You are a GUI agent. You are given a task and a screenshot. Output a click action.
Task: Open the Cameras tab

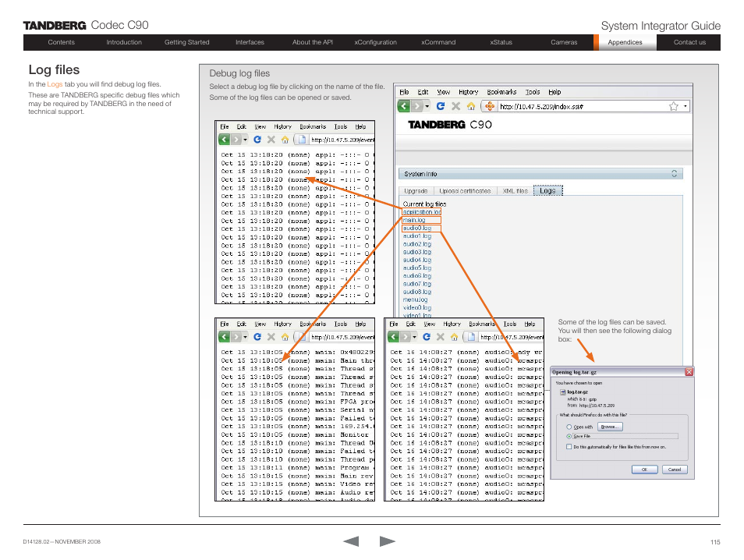[x=564, y=42]
